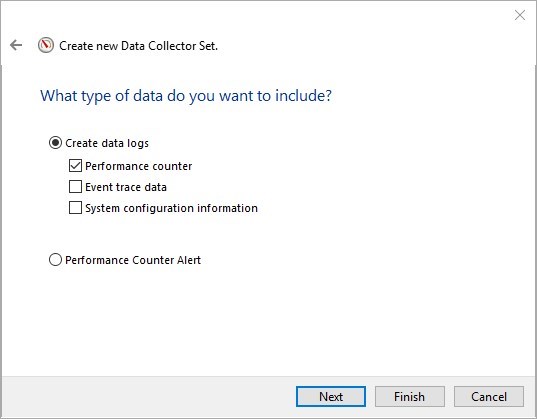Choose the Performance Counter Alert radio button

[x=55, y=260]
